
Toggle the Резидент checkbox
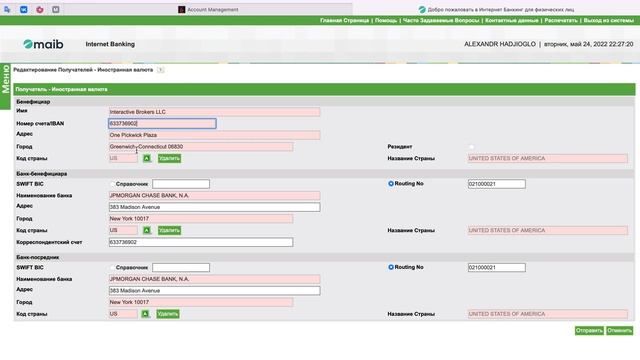[471, 147]
